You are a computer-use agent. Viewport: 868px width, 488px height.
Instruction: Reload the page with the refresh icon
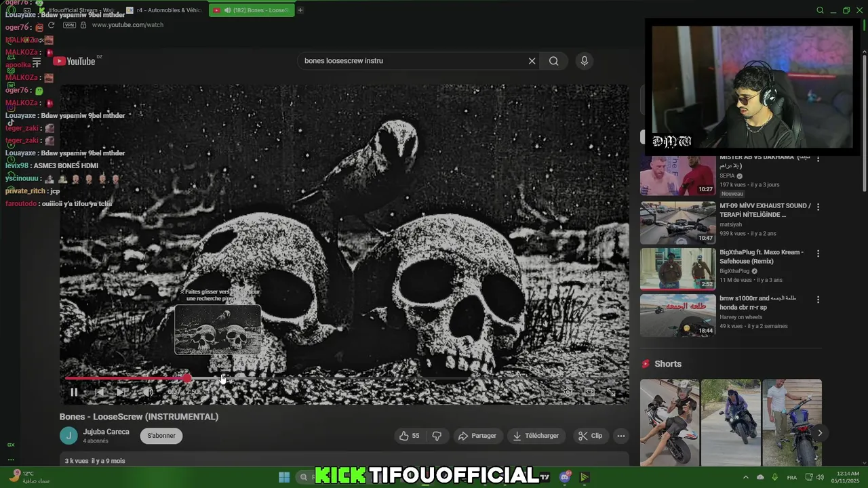(51, 25)
